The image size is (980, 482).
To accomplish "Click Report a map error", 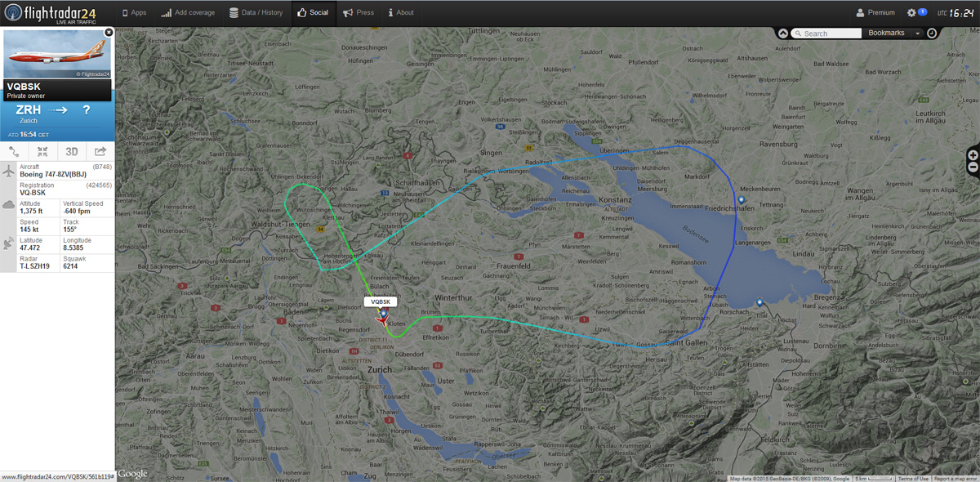I will (954, 477).
